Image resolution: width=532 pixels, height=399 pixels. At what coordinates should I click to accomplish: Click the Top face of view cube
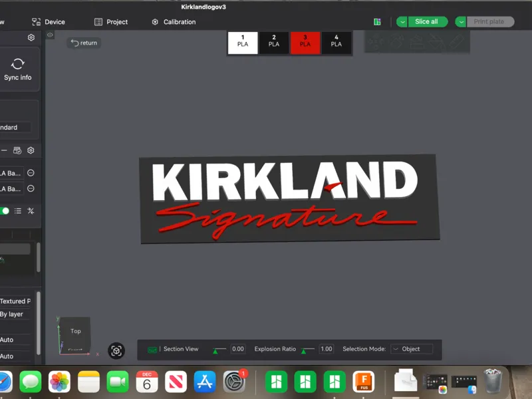pos(76,331)
